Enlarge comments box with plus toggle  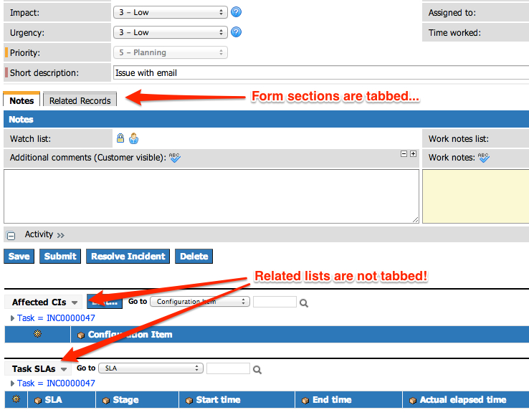point(413,154)
